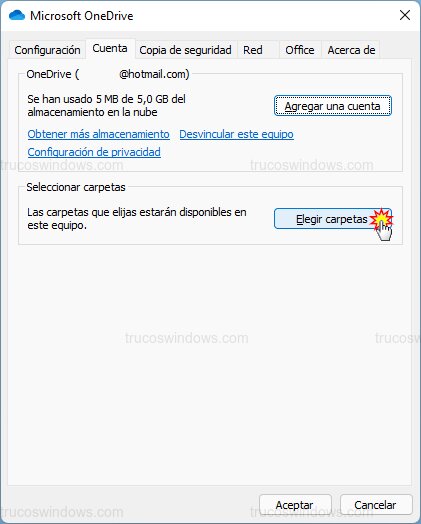The image size is (421, 524).
Task: Go to the Red tab
Action: (x=253, y=50)
